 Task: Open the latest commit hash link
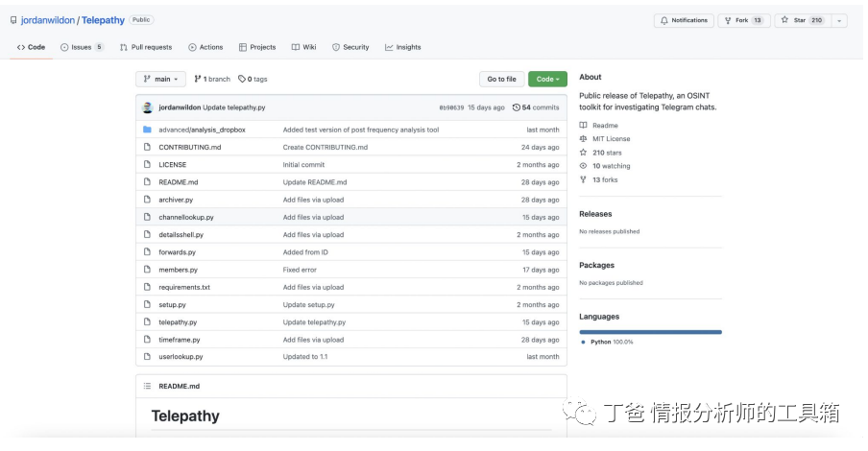tap(451, 107)
